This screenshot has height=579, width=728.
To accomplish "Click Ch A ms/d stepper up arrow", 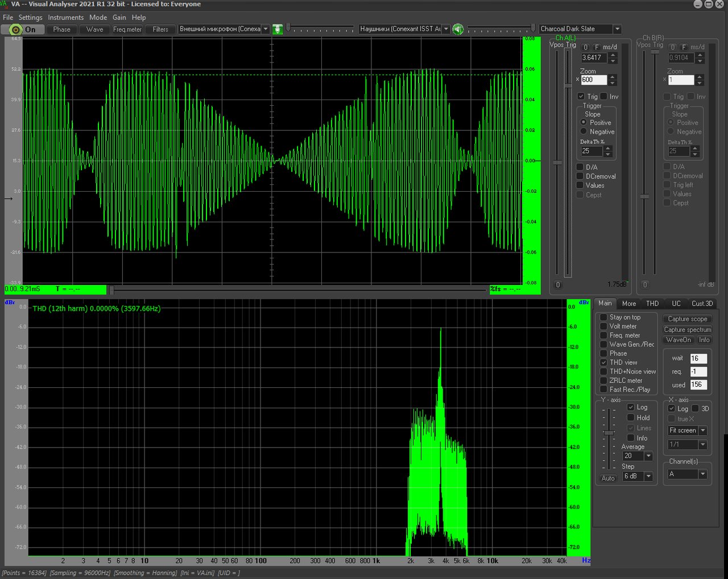I will (x=613, y=55).
